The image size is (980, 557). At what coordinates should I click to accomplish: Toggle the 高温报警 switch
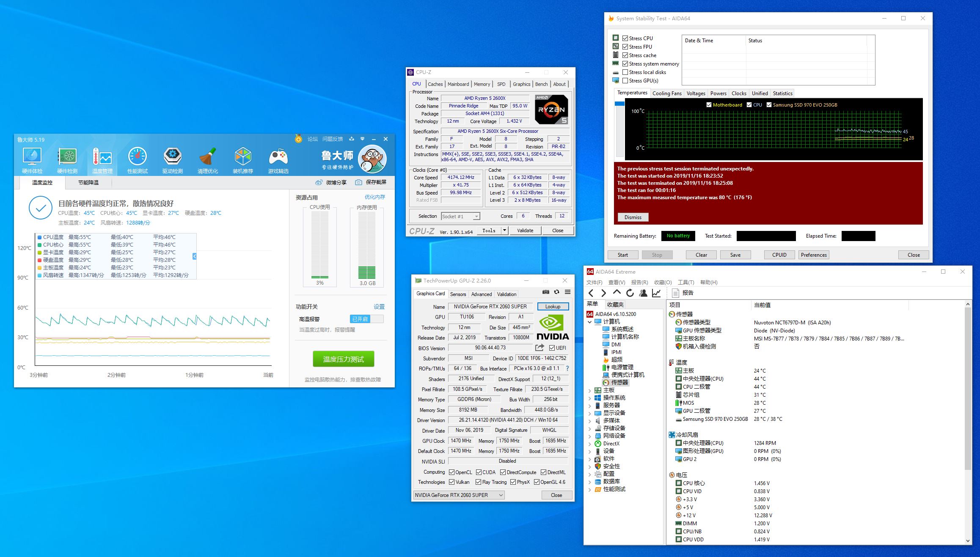coord(366,319)
